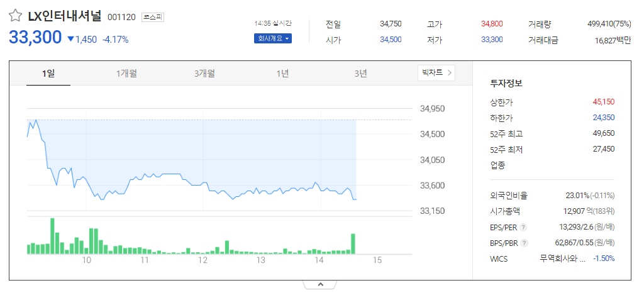The image size is (644, 295).
Task: Click the 34,950 price axis label
Action: pos(433,108)
